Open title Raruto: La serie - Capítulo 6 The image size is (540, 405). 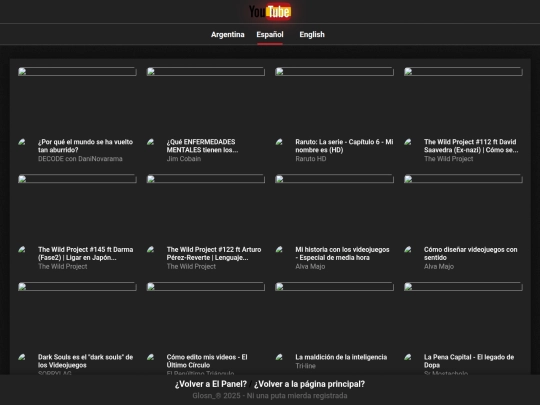pyautogui.click(x=344, y=146)
